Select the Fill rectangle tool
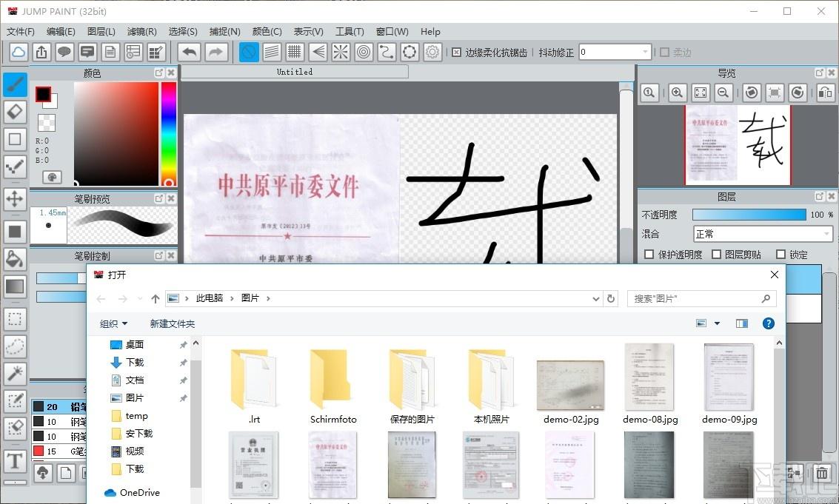The width and height of the screenshot is (839, 504). pos(15,232)
